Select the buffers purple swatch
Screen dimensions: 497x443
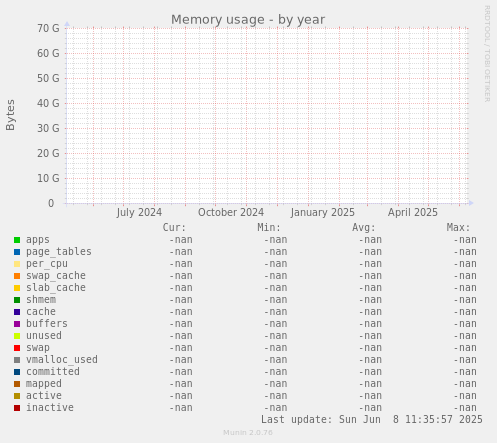pyautogui.click(x=17, y=324)
